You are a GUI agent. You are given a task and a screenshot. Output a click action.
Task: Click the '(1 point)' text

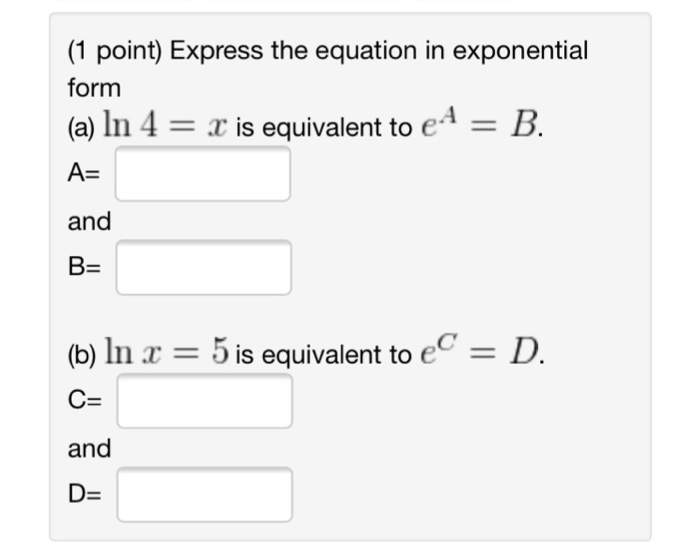pos(113,51)
